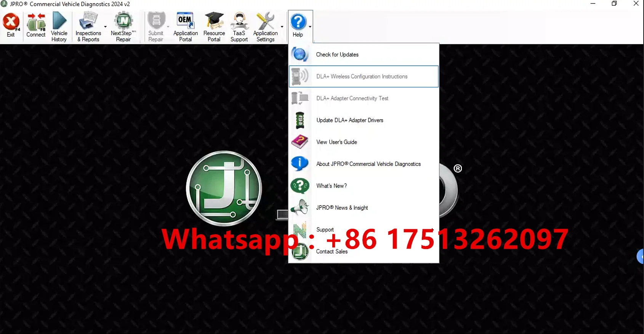
Task: Choose Update DLA+ Adapter Drivers
Action: pyautogui.click(x=364, y=120)
